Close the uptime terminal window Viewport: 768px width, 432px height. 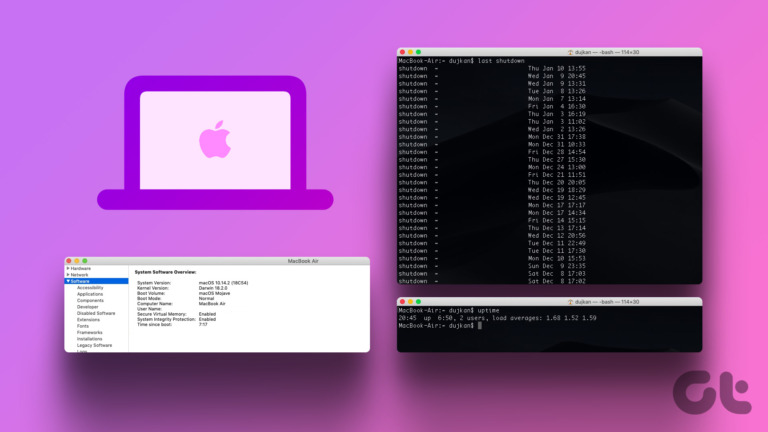pos(401,301)
